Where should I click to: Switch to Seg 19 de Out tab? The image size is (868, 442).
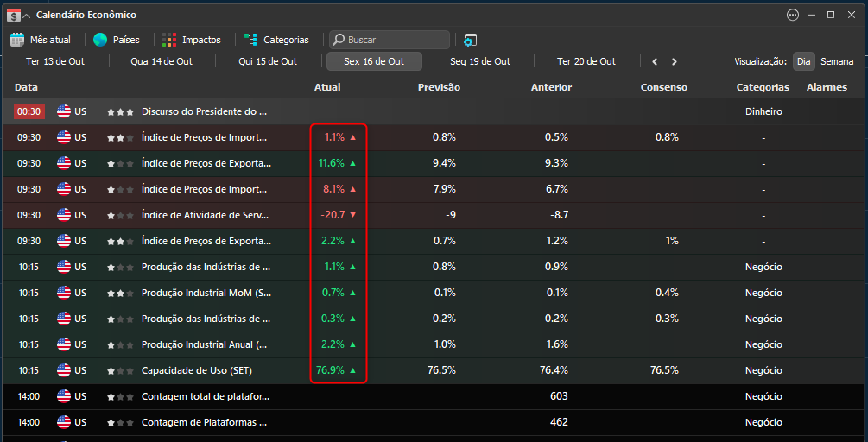pos(480,61)
